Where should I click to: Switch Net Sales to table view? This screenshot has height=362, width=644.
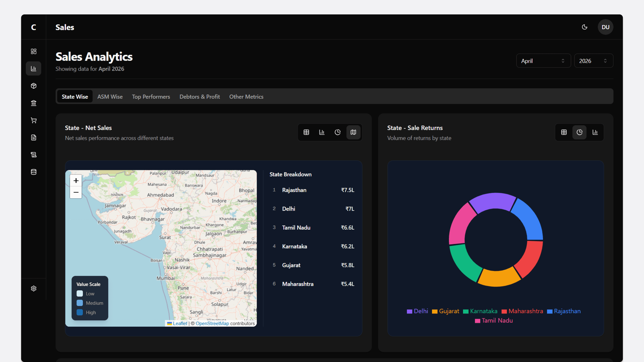[x=306, y=132]
